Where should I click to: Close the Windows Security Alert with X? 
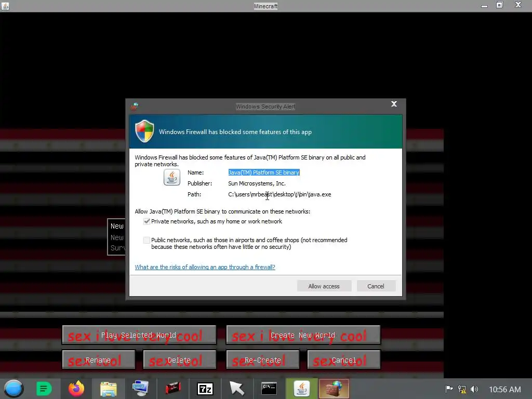pyautogui.click(x=394, y=104)
